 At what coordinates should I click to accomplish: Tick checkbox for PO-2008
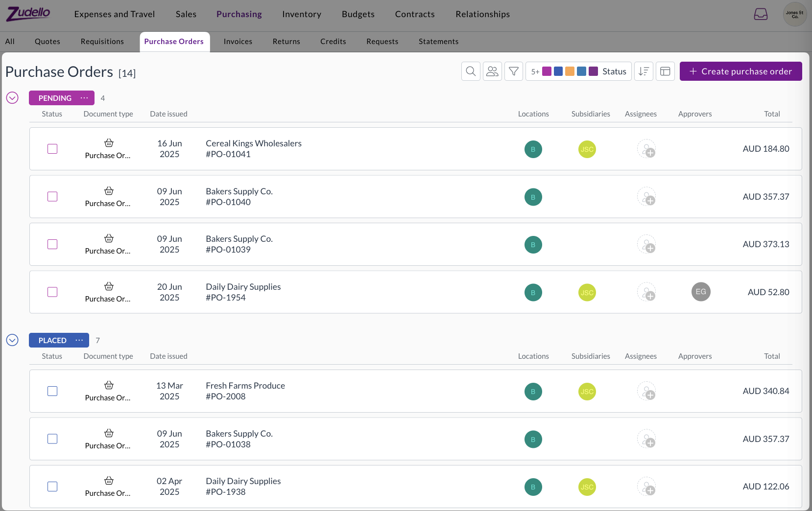[52, 391]
